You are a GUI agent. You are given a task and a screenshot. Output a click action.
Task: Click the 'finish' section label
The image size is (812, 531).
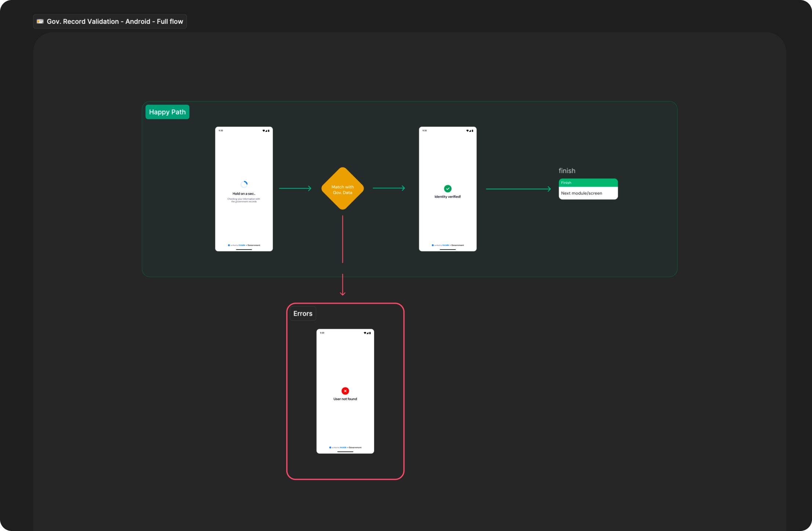567,171
